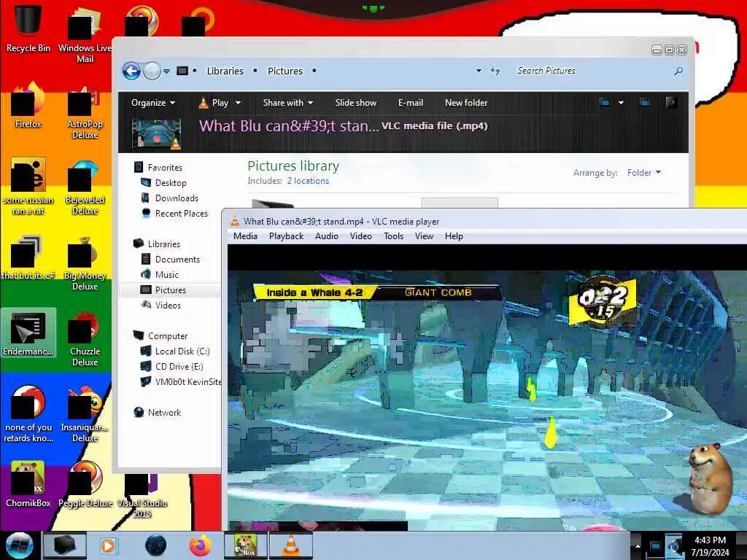Screen dimensions: 747x560
Task: Click the refresh icon in the address bar
Action: pyautogui.click(x=495, y=71)
